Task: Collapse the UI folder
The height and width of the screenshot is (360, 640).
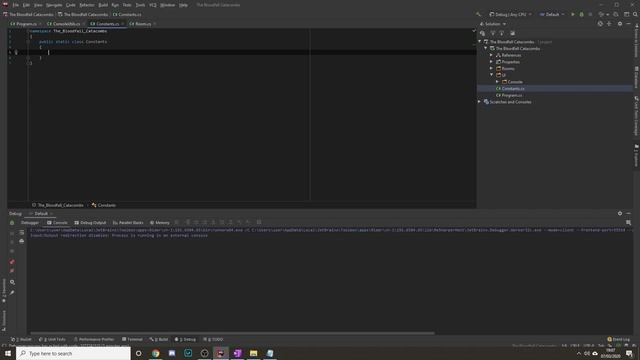Action: click(491, 75)
